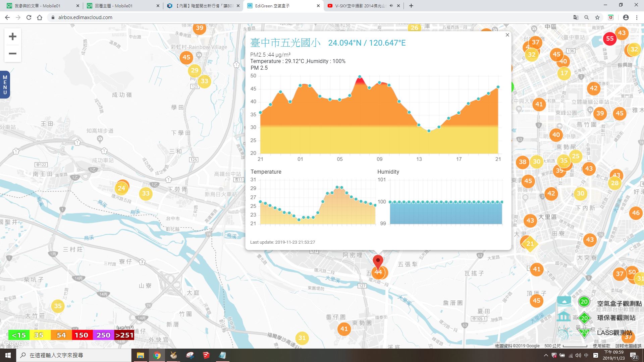Viewport: 644px width, 362px height.
Task: Mute audio on the YouTube tab
Action: coord(391,6)
